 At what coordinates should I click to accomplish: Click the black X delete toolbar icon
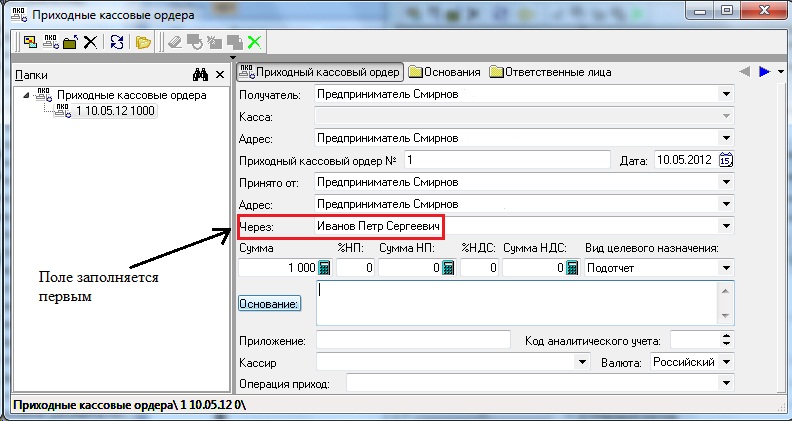[x=90, y=42]
